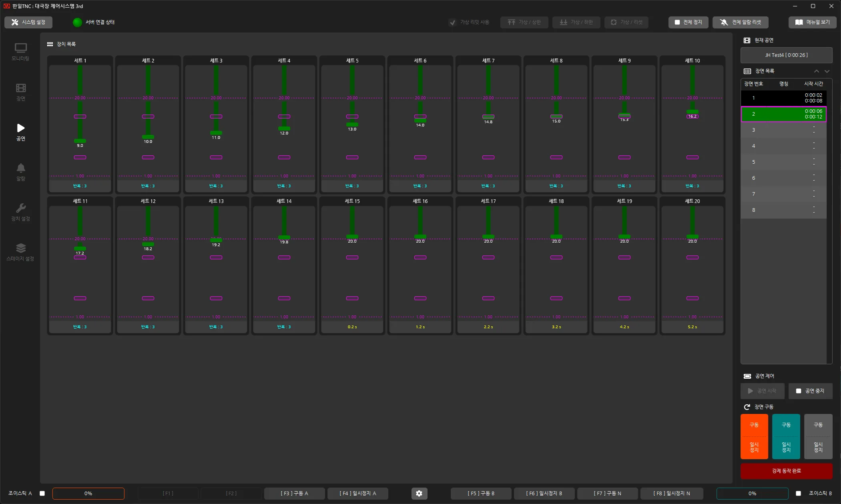Viewport: 841px width, 504px height.
Task: Open the 알람 bell icon in sidebar
Action: pyautogui.click(x=21, y=168)
